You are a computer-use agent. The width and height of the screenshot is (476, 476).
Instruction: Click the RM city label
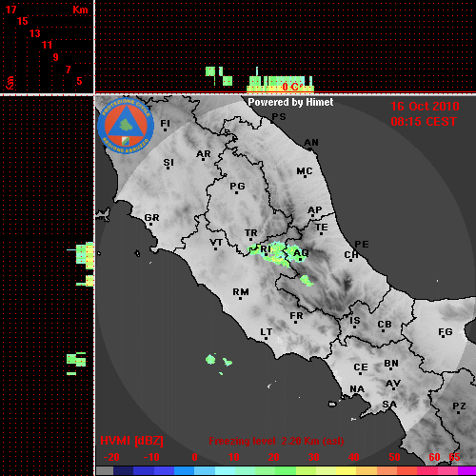241,292
